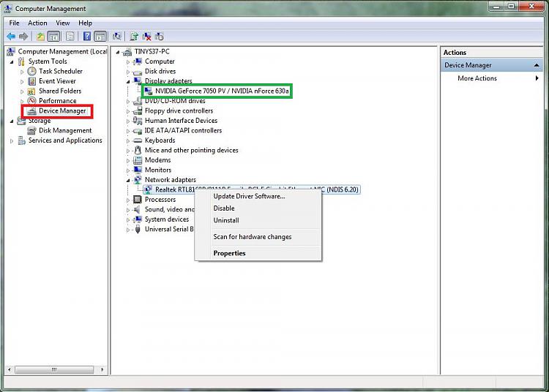Click the Uninstall device toolbar icon with red X

[146, 36]
